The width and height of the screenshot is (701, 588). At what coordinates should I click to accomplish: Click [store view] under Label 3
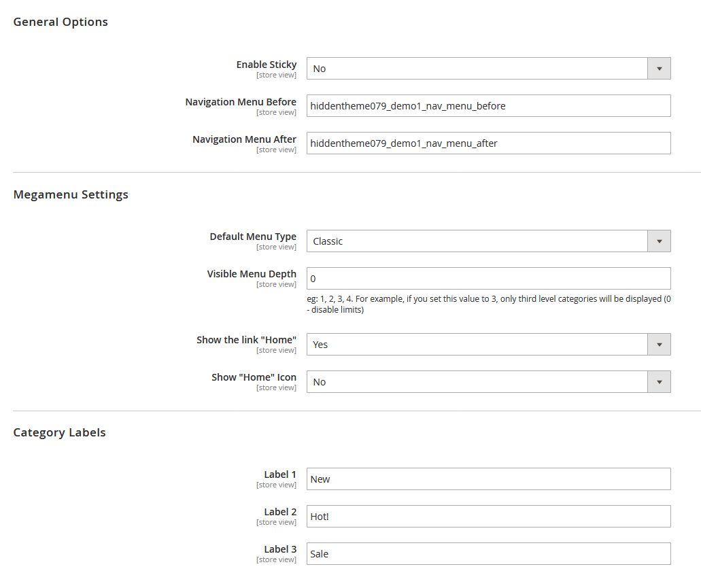tap(276, 559)
